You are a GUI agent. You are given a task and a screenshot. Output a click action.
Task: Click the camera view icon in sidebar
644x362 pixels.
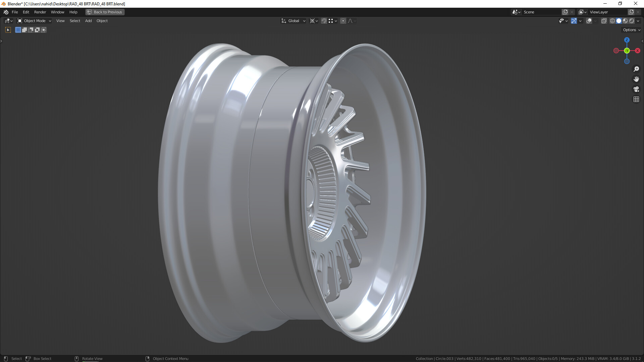pos(636,89)
